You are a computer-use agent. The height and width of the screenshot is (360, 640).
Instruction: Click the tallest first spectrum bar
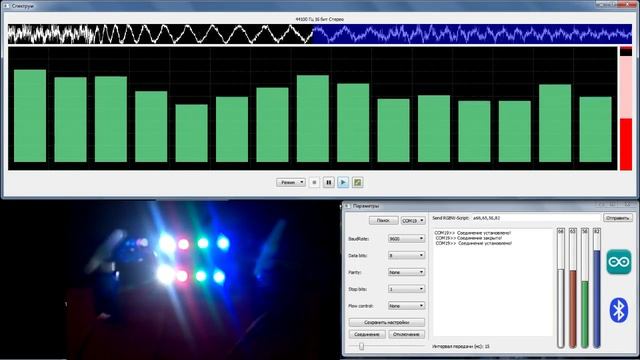(30, 116)
